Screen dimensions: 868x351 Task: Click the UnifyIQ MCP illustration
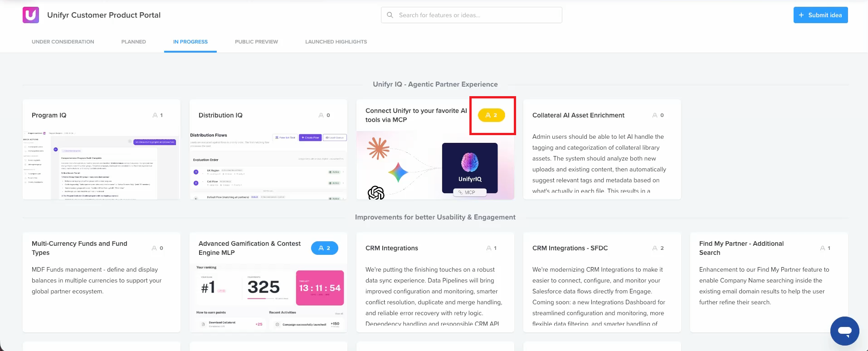435,165
